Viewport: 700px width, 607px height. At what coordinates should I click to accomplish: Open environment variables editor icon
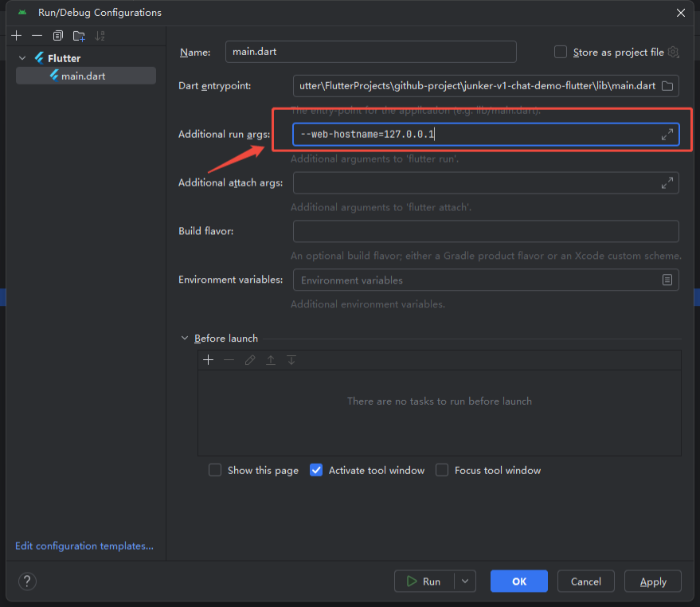point(667,280)
